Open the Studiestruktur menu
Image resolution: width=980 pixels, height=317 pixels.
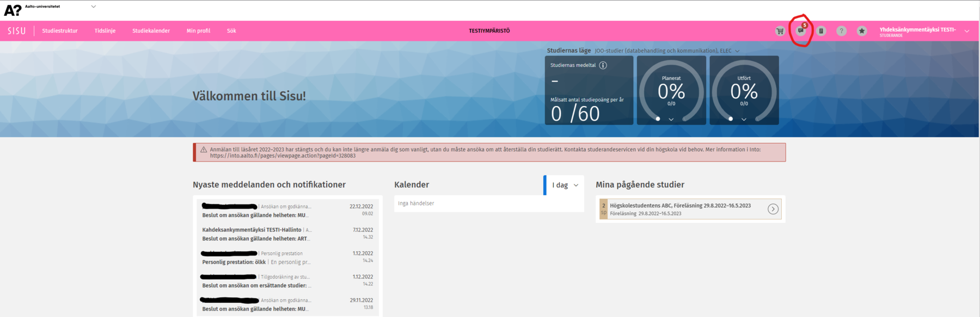coord(60,31)
